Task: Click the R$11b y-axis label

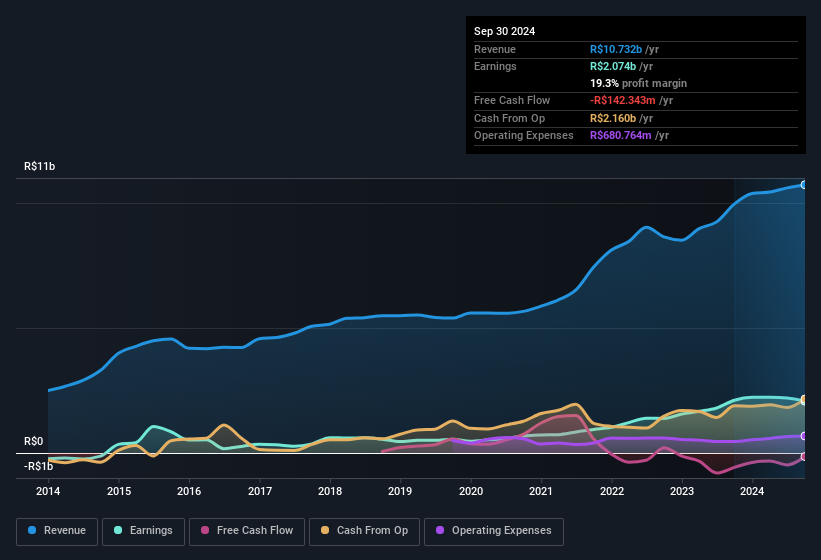Action: pyautogui.click(x=40, y=167)
